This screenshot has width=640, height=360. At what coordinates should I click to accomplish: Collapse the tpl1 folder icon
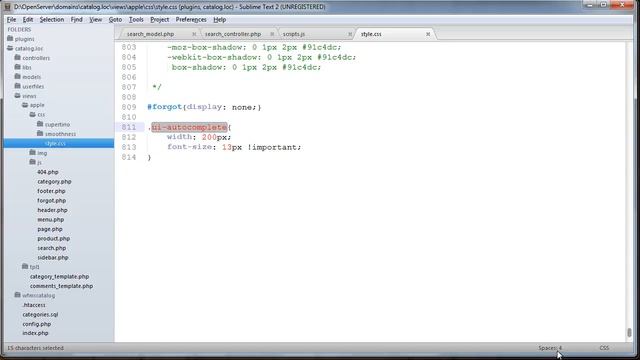(25, 267)
